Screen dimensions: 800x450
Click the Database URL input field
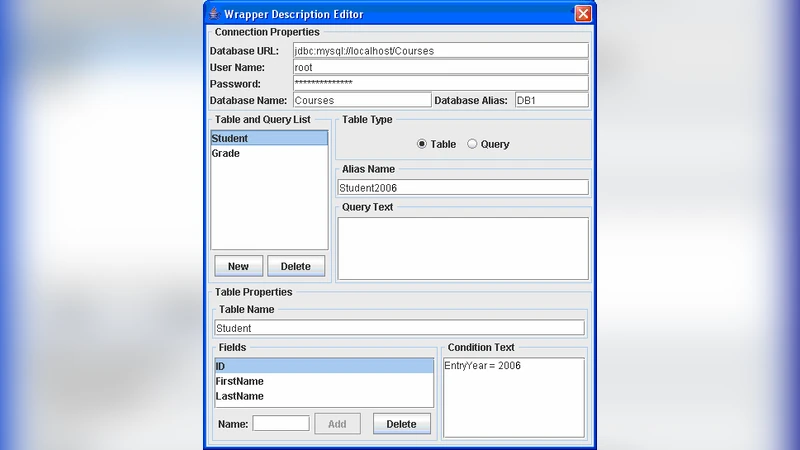tap(440, 50)
